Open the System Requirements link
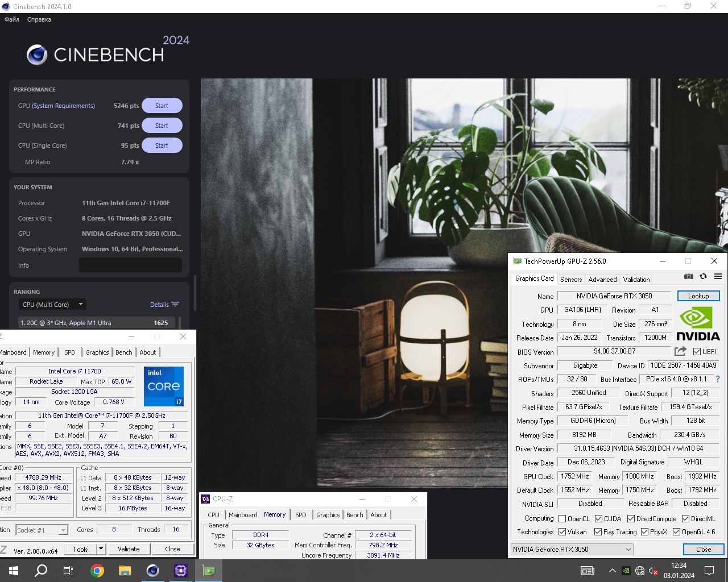This screenshot has width=728, height=582. tap(64, 106)
